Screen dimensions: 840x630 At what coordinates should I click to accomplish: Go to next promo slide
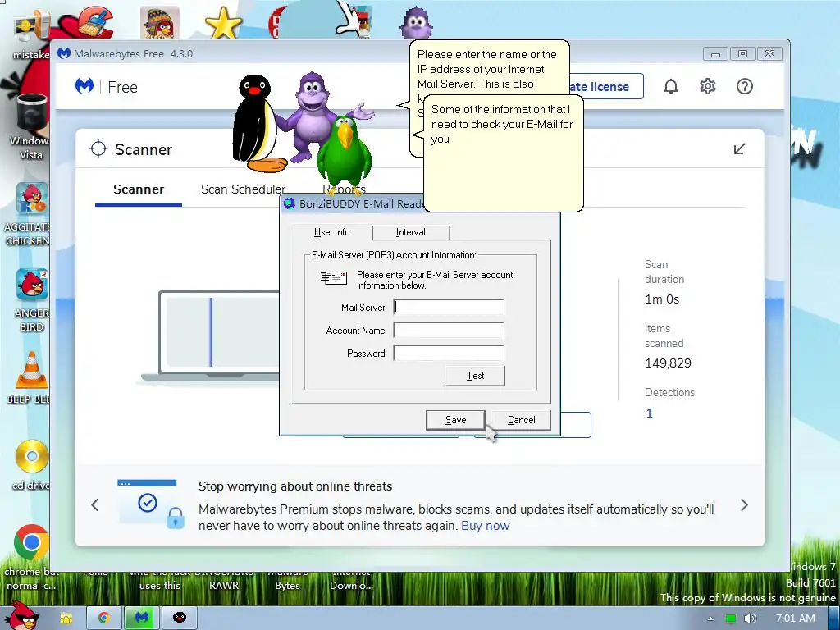click(744, 504)
